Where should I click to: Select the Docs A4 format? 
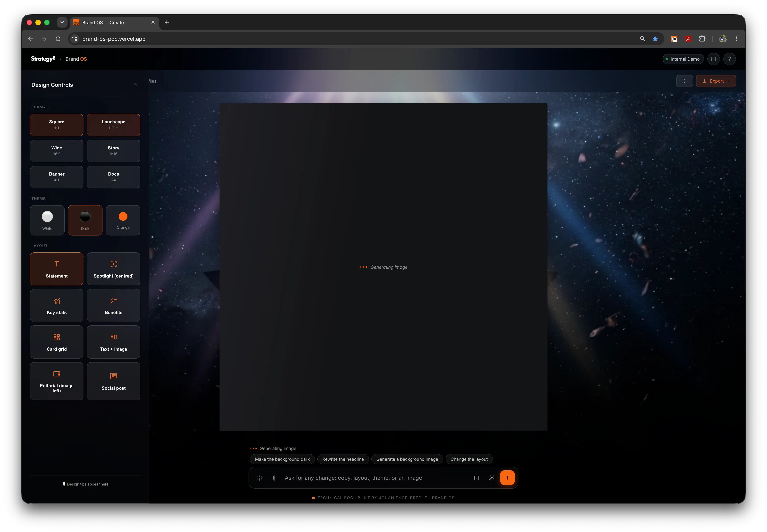tap(113, 177)
